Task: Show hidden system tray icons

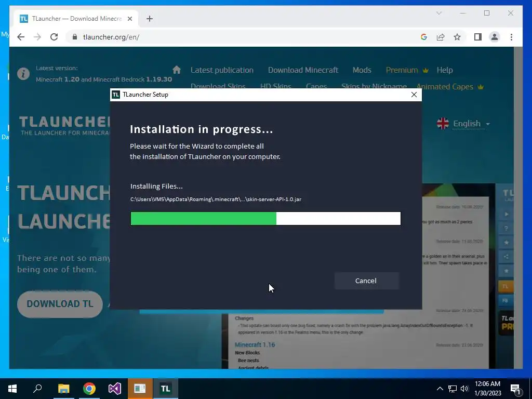Action: pyautogui.click(x=440, y=389)
